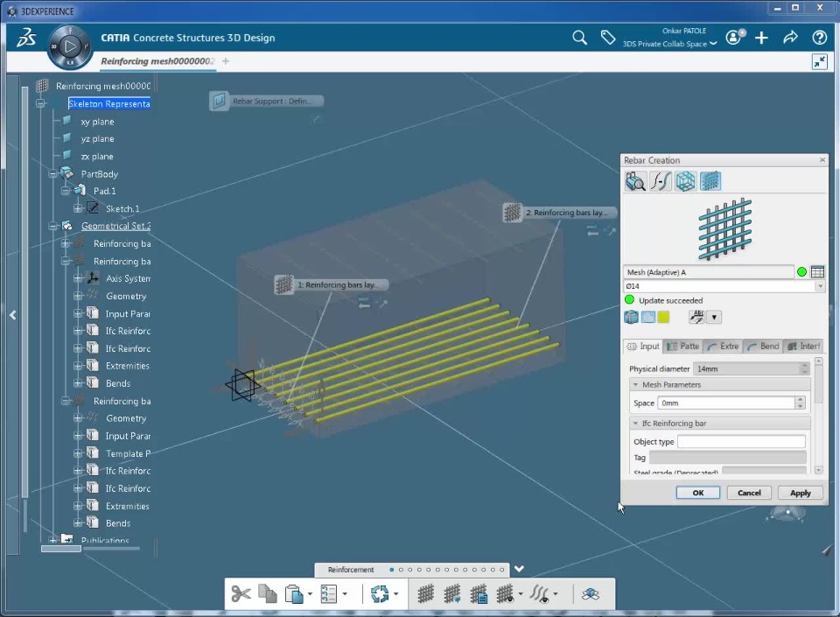Choose the inspect support icon in Rebar Creation

click(x=635, y=181)
